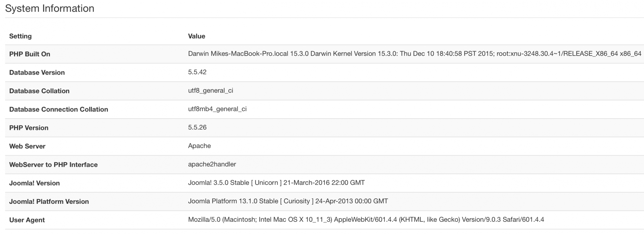Click the utf8mb4_general_ci value

tap(217, 109)
